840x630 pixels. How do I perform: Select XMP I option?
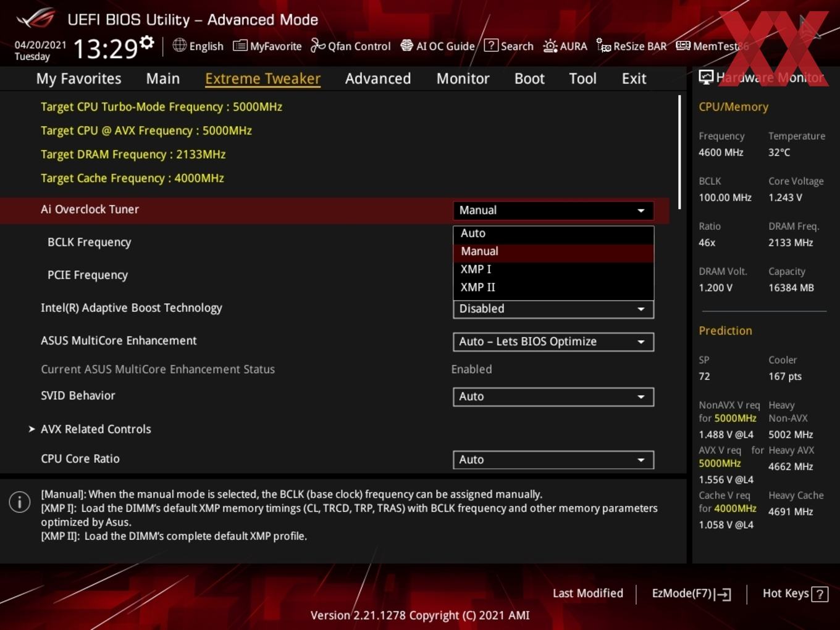point(553,269)
